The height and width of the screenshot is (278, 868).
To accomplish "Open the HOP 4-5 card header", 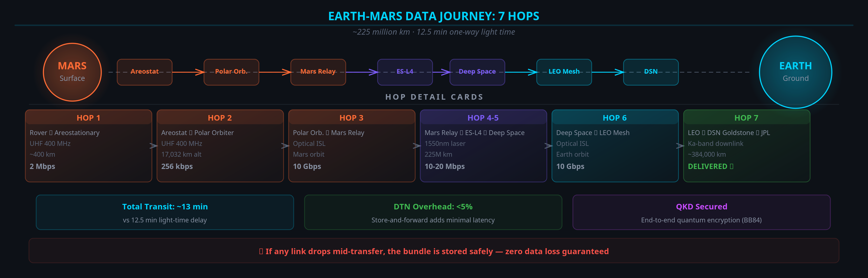I will pos(483,117).
